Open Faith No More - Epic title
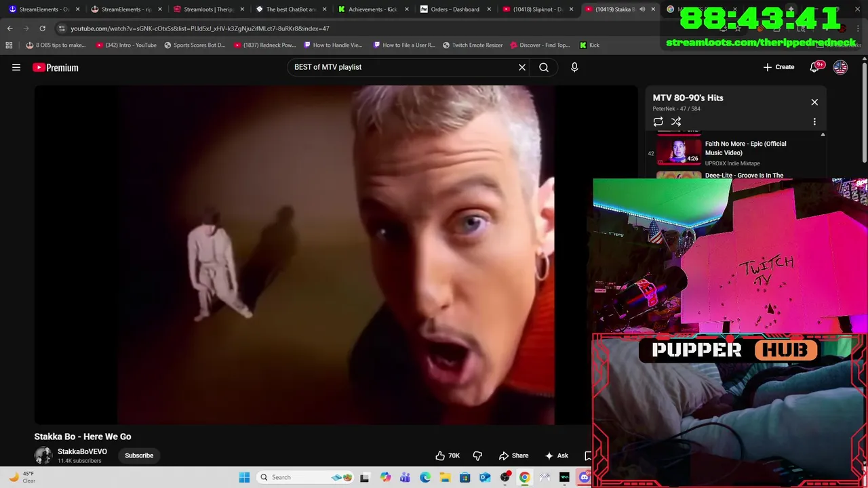The height and width of the screenshot is (488, 868). point(745,148)
